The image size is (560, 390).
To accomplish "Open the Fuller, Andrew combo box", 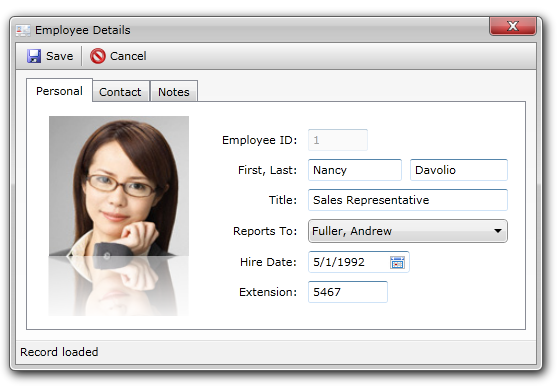I will click(x=408, y=231).
